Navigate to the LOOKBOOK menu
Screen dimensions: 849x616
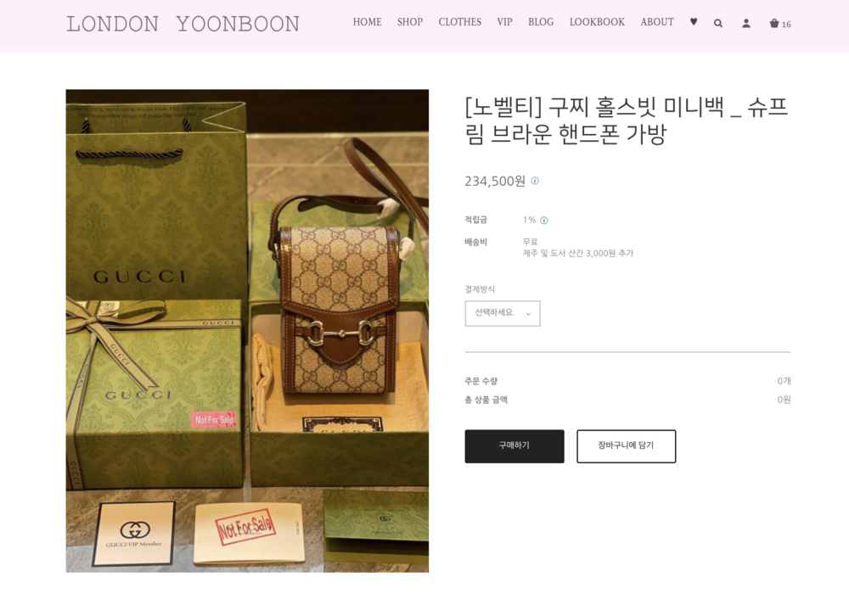pyautogui.click(x=597, y=22)
